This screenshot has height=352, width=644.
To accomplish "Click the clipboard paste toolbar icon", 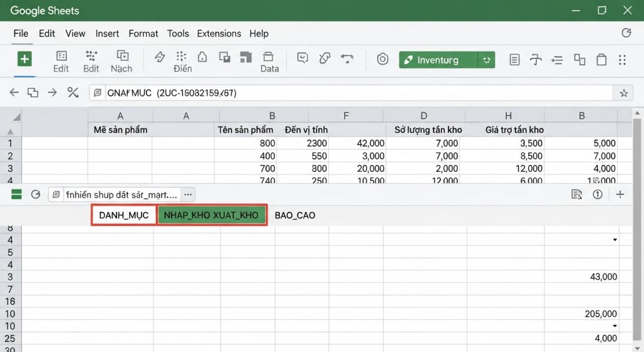I will point(601,60).
